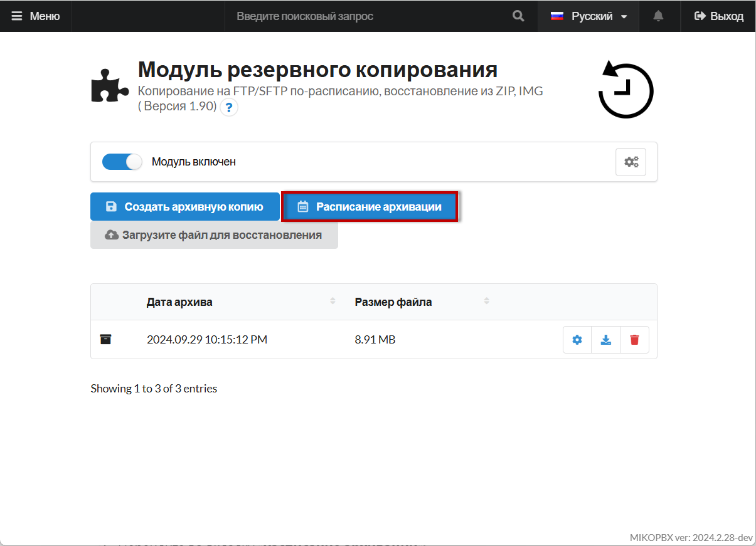The image size is (756, 546).
Task: Click Загрузите файл для восстановления button
Action: (x=214, y=235)
